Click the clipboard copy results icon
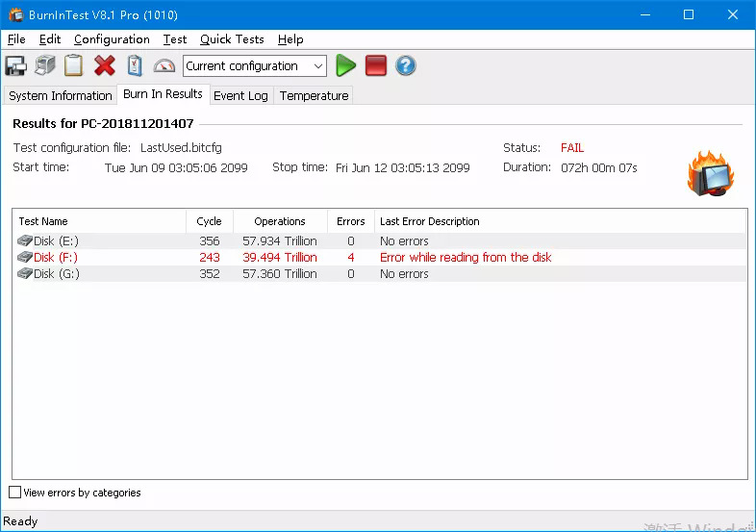 pos(74,66)
